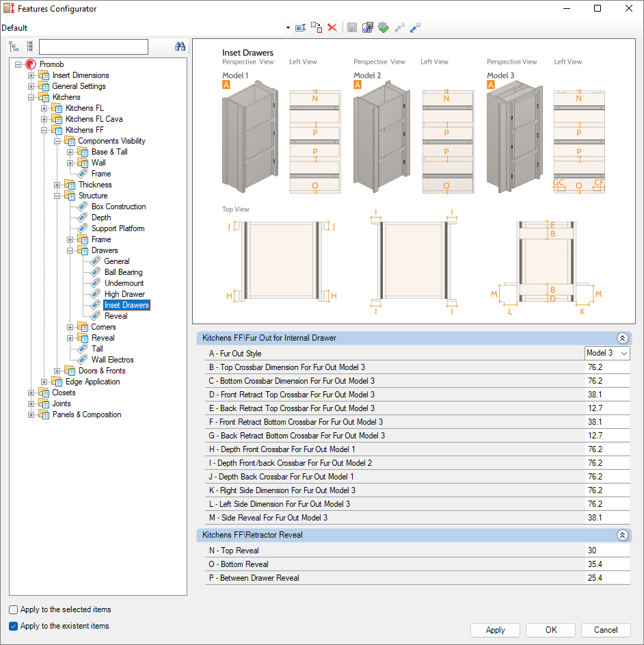Collapse the Fur Out for Internal Drawer section
Screen dimensions: 644x645
coord(622,338)
